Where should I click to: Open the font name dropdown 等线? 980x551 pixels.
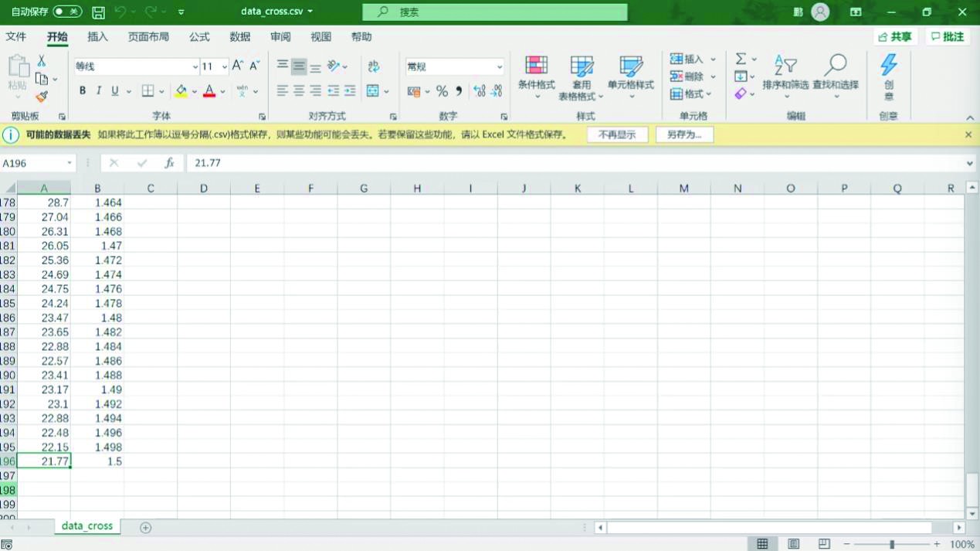(195, 66)
